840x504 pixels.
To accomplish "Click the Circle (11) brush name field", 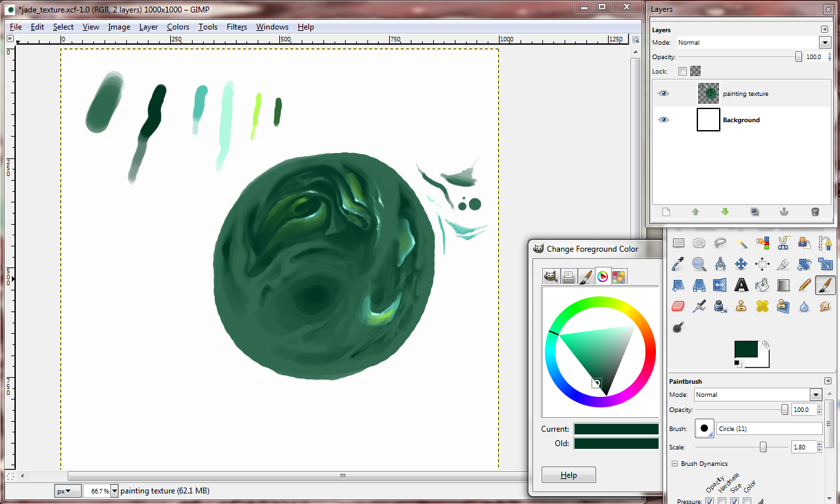I will pos(769,428).
